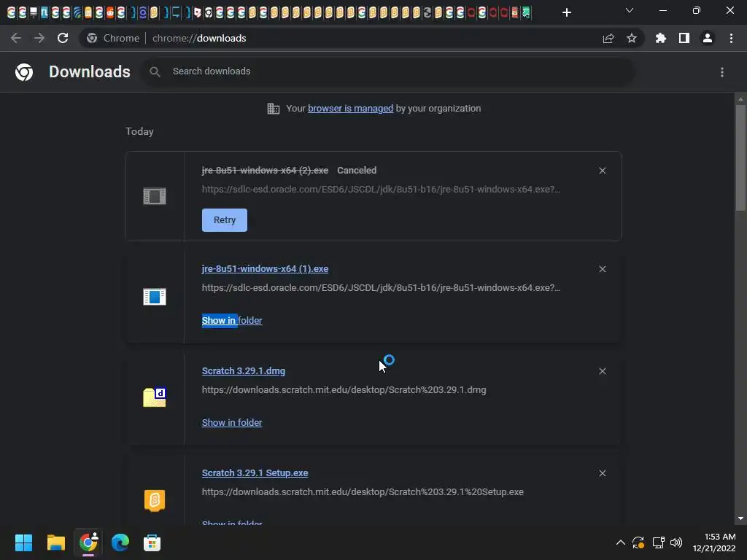This screenshot has width=747, height=560.
Task: Click the managed organization building icon
Action: pyautogui.click(x=274, y=109)
